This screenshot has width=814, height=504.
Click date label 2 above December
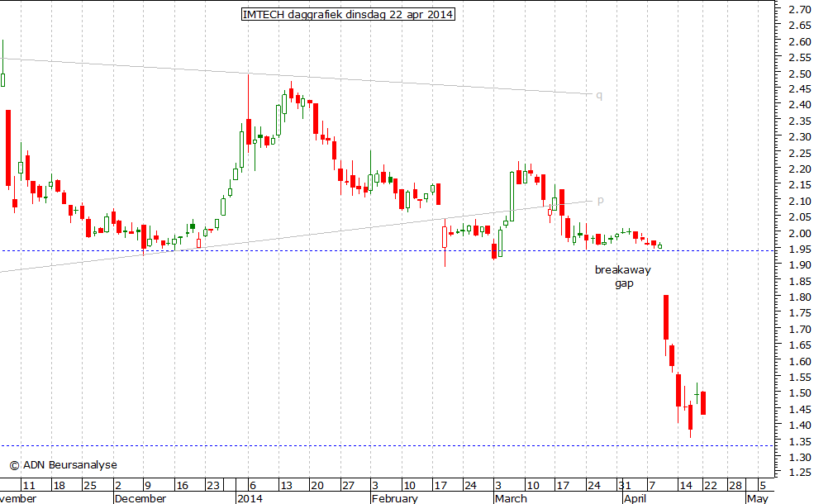tap(118, 485)
